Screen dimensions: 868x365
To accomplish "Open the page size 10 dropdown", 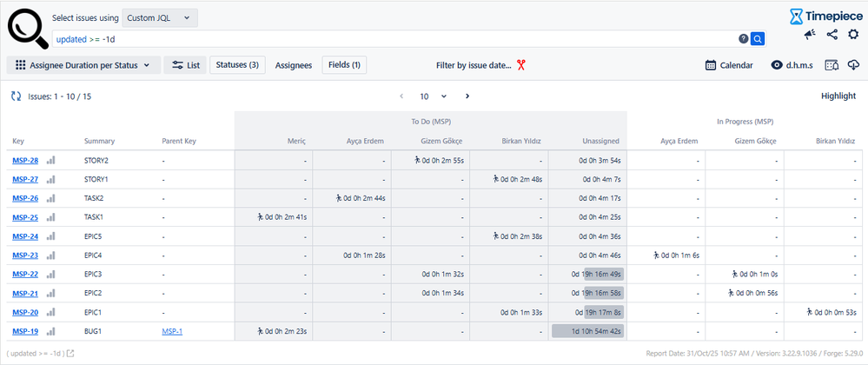I will (433, 96).
